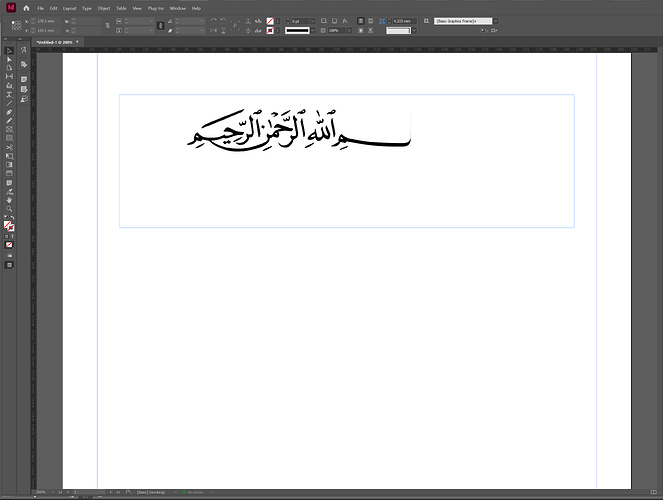Image resolution: width=663 pixels, height=500 pixels.
Task: Select the Note tool
Action: [x=9, y=183]
